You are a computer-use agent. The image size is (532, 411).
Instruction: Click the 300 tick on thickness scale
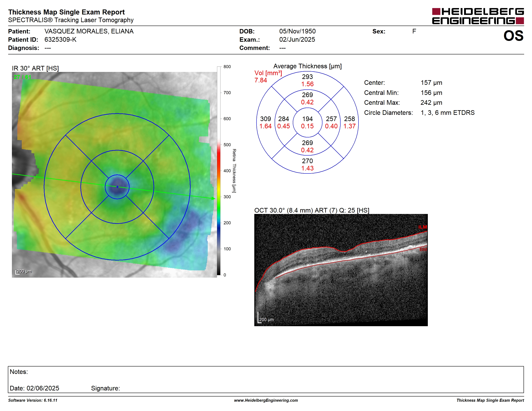point(227,197)
